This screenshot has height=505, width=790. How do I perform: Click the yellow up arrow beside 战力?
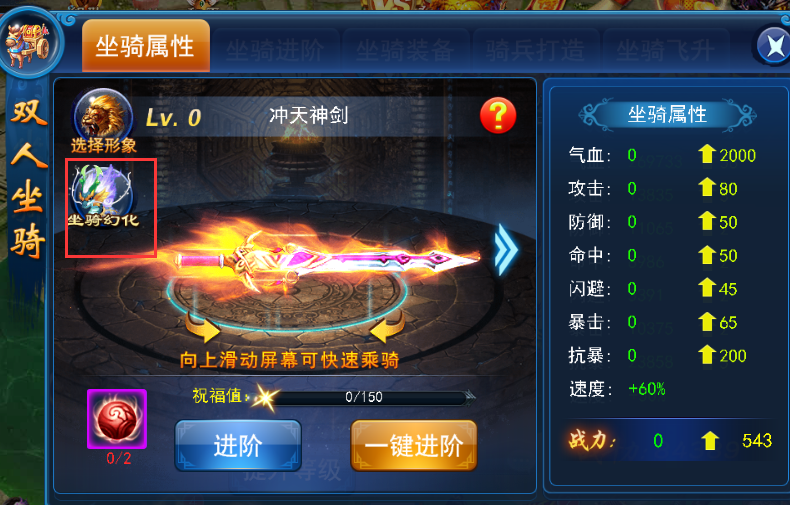click(x=710, y=440)
